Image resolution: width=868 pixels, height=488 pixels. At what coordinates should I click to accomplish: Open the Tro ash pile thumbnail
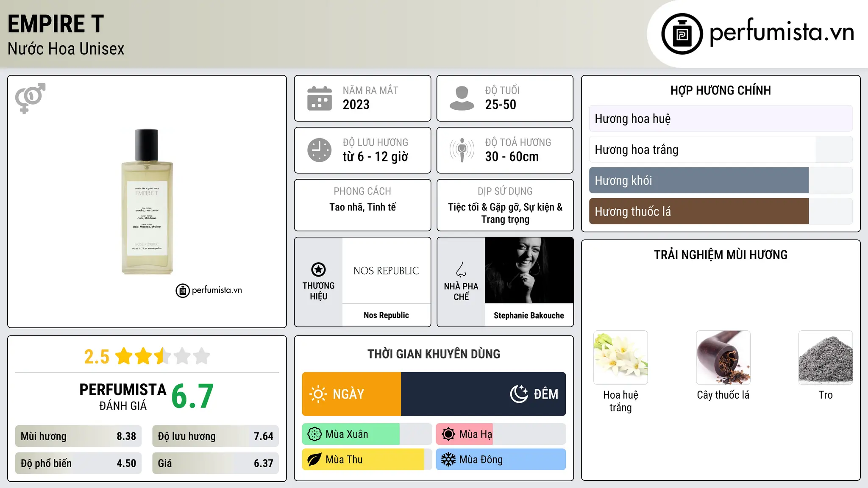pos(826,358)
